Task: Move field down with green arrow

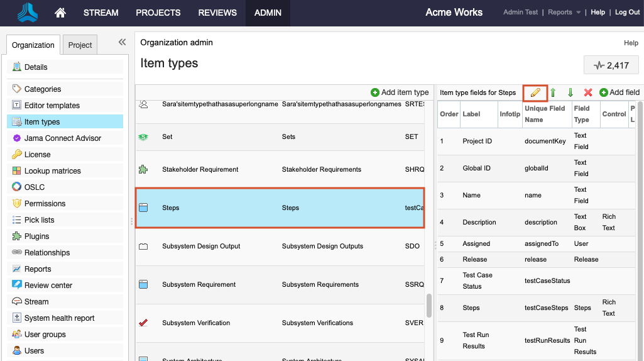Action: click(x=570, y=93)
